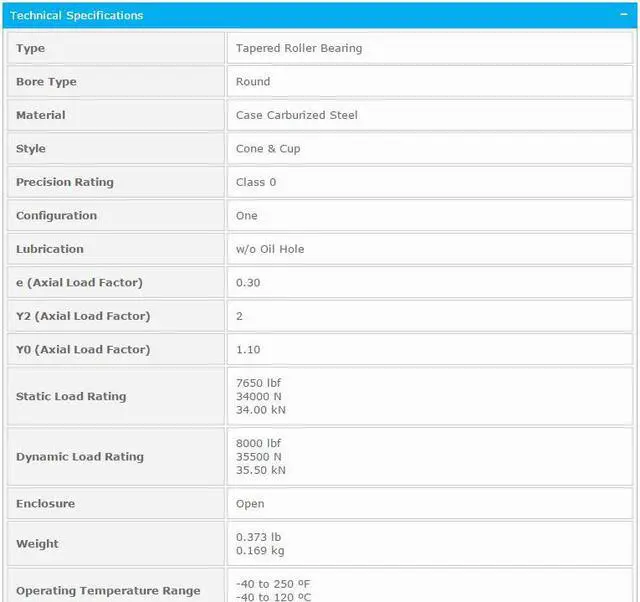Click the w/o Oil Hole value
Screen dimensions: 640x602
click(270, 249)
